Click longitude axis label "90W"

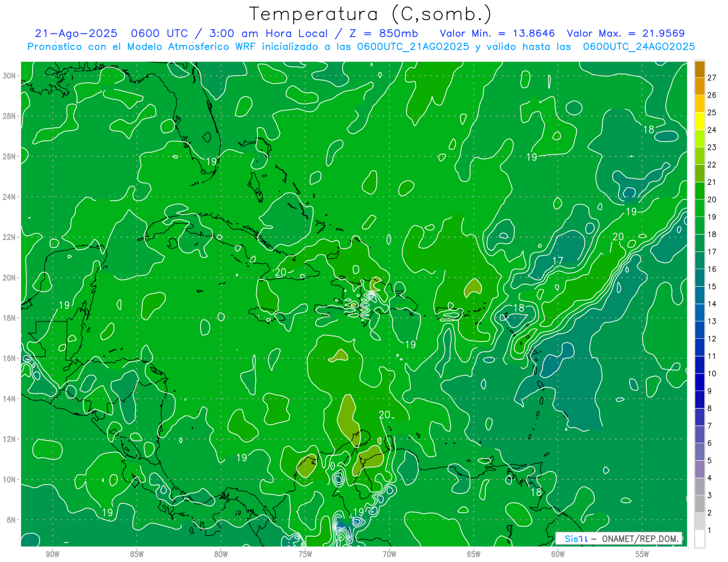point(52,554)
